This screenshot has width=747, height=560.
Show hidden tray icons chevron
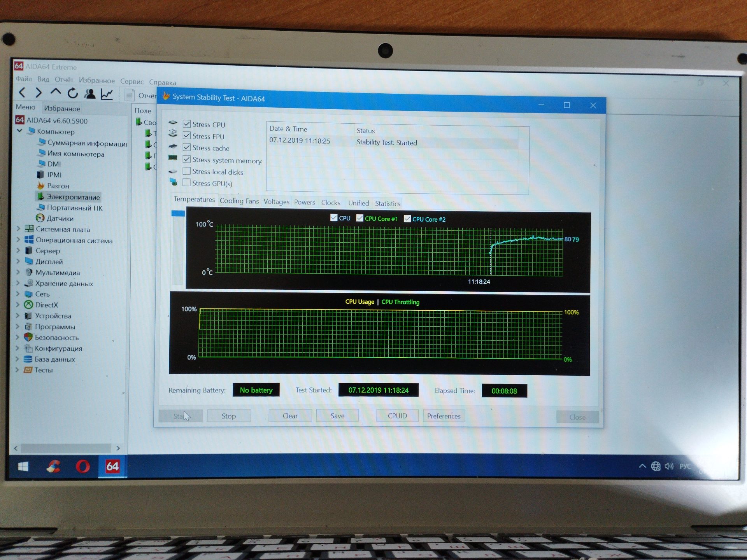tap(642, 466)
